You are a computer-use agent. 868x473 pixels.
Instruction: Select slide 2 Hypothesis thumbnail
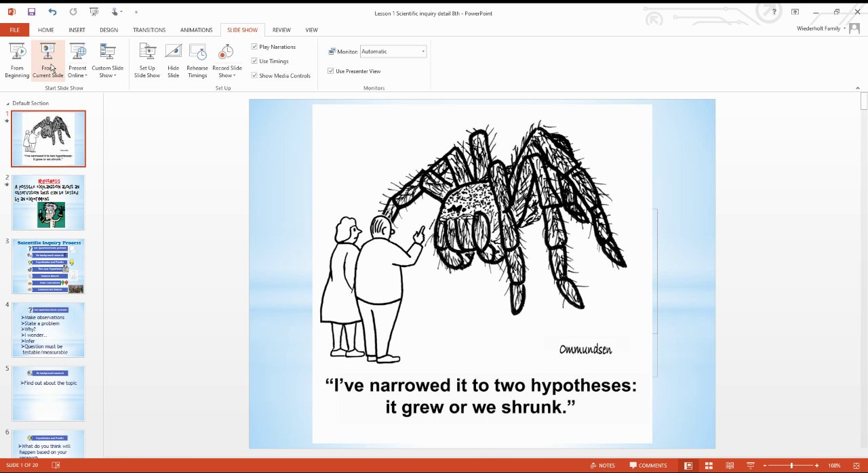pyautogui.click(x=48, y=203)
